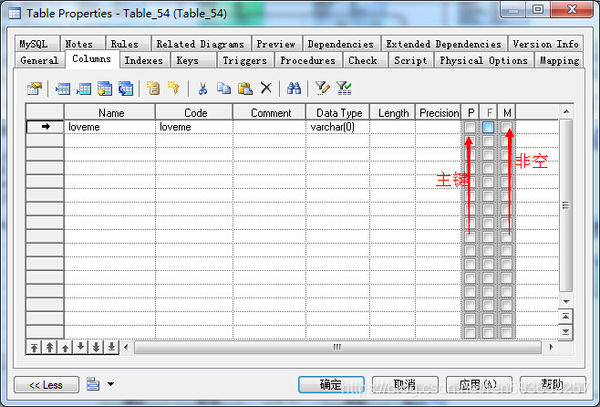The width and height of the screenshot is (600, 407).
Task: Click the Data Type column header
Action: (x=339, y=113)
